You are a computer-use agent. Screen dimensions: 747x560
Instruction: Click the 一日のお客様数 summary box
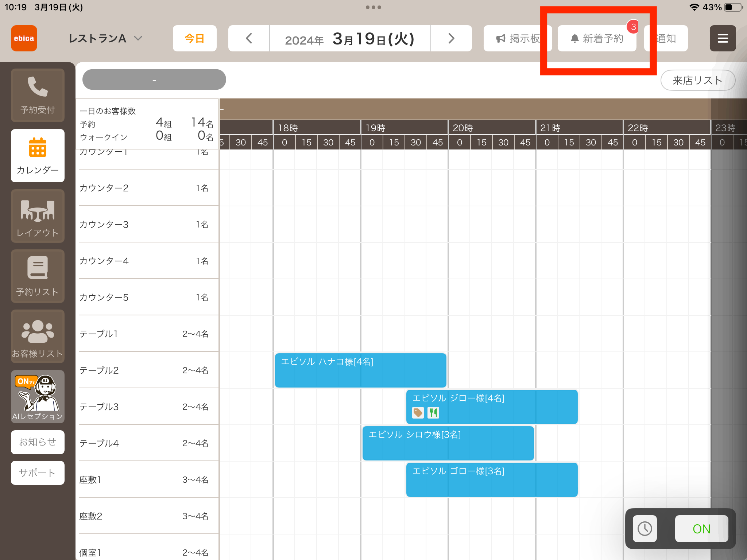pyautogui.click(x=147, y=124)
